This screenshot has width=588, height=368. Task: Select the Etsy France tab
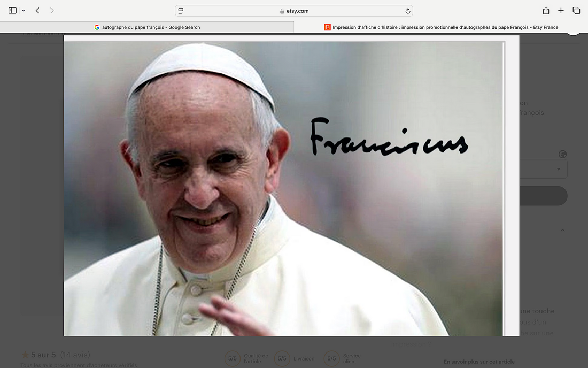pos(441,27)
